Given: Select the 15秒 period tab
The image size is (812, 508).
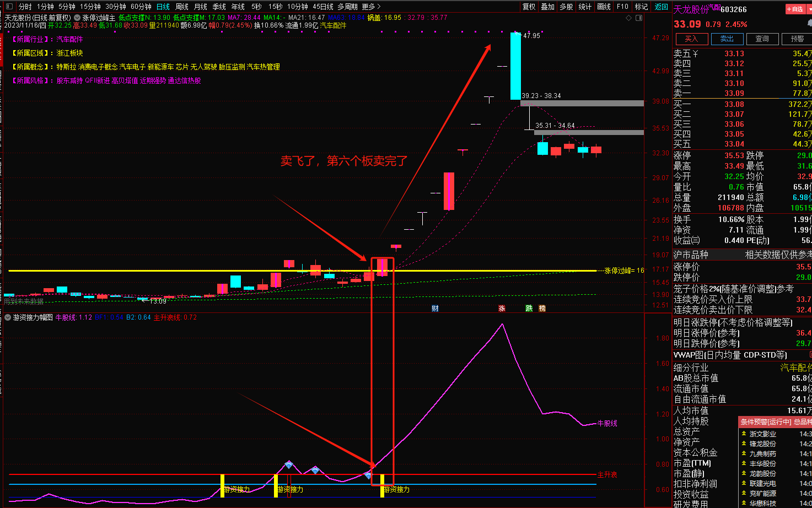Looking at the screenshot, I should point(275,7).
